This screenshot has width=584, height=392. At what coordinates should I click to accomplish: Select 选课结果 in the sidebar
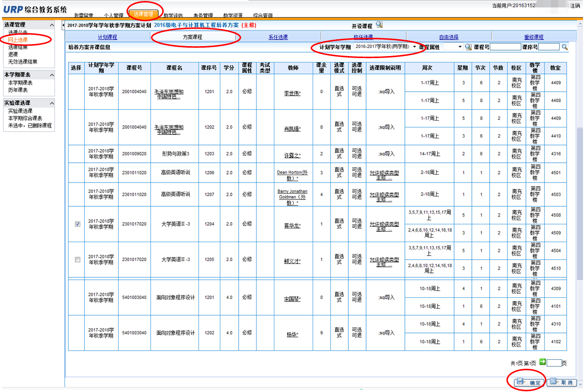click(18, 47)
